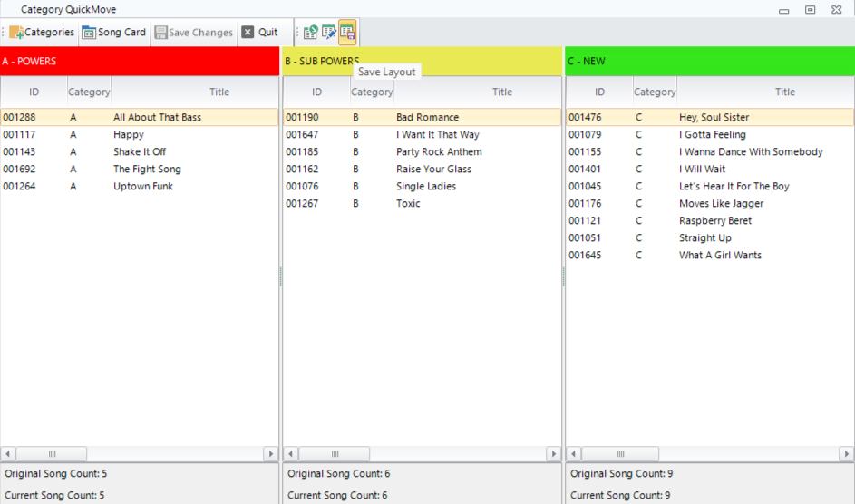The image size is (855, 504).
Task: Select the Raspberry Beret row
Action: 714,221
